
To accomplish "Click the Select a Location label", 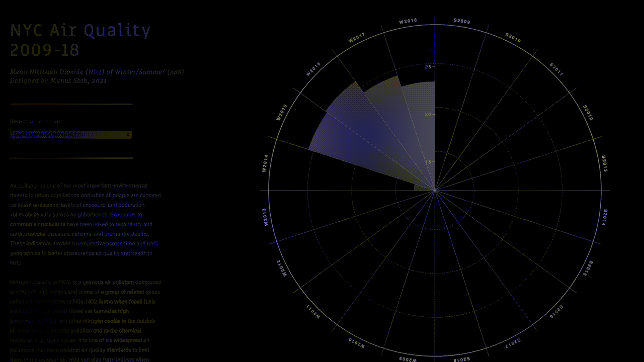I will (x=36, y=122).
